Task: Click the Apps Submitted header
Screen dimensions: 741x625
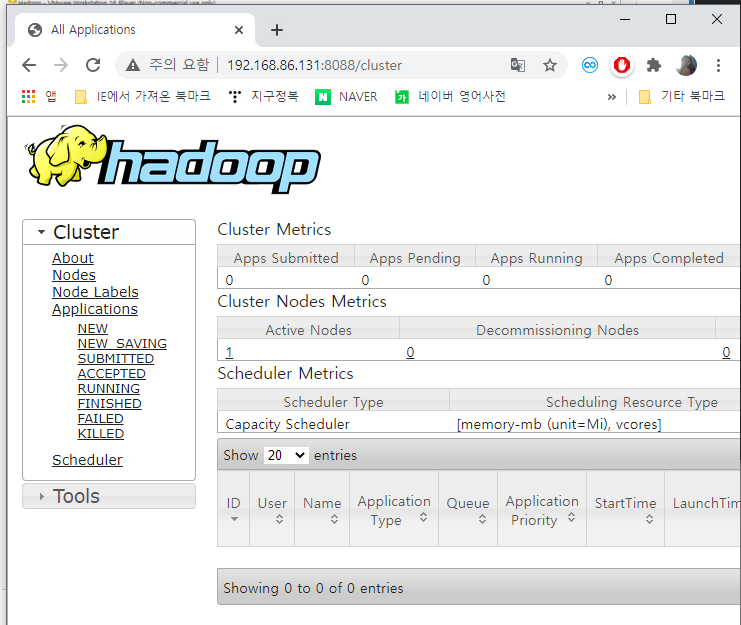Action: (286, 258)
